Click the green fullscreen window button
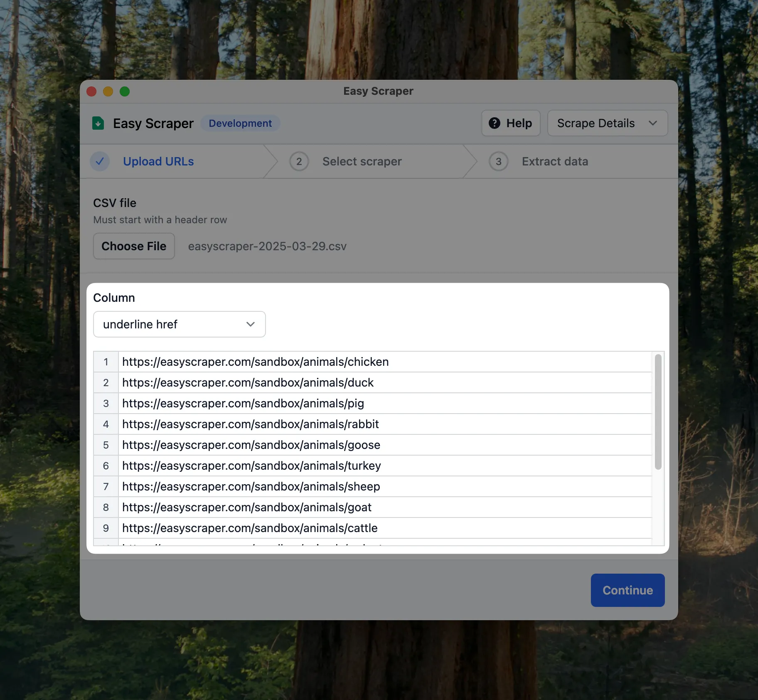 tap(125, 91)
